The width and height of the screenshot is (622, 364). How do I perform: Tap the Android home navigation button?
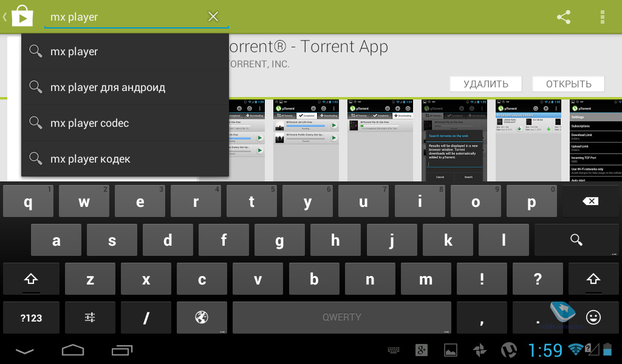73,350
